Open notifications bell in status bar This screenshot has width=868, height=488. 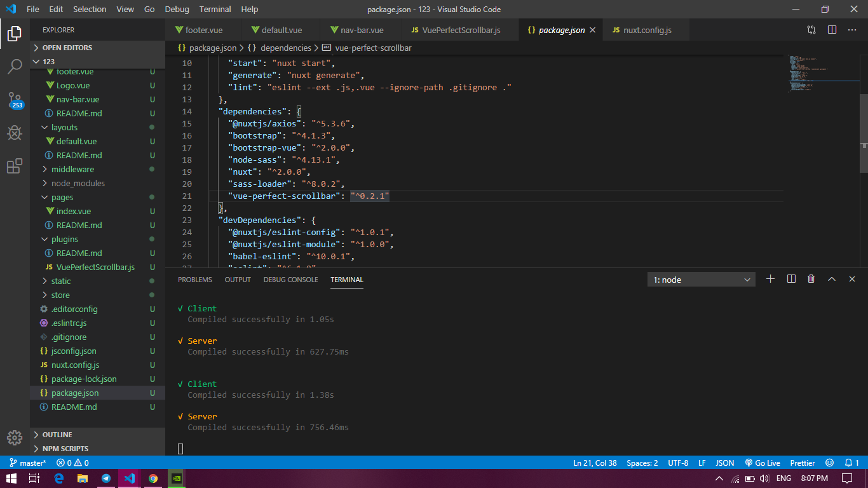point(851,463)
